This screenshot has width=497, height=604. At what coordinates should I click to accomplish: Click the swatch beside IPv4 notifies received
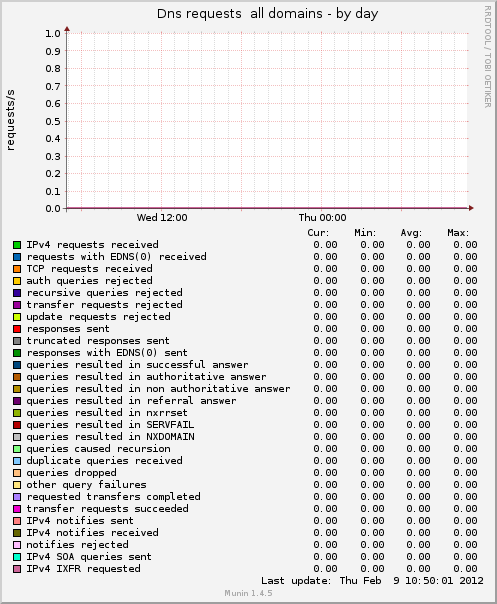tap(17, 533)
